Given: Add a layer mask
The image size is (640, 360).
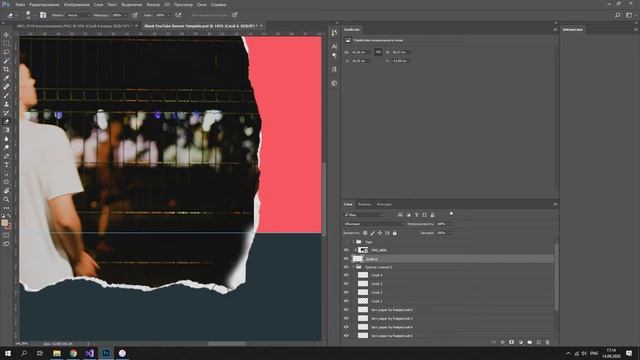Looking at the screenshot, I should [x=511, y=342].
